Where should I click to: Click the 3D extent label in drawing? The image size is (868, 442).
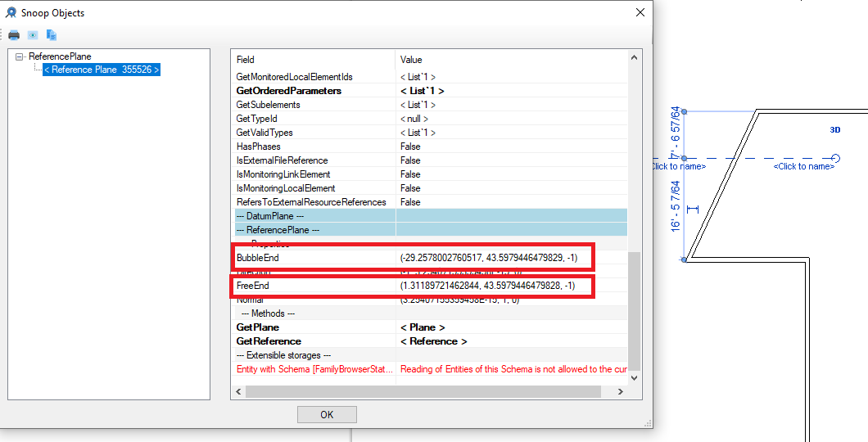(x=835, y=130)
